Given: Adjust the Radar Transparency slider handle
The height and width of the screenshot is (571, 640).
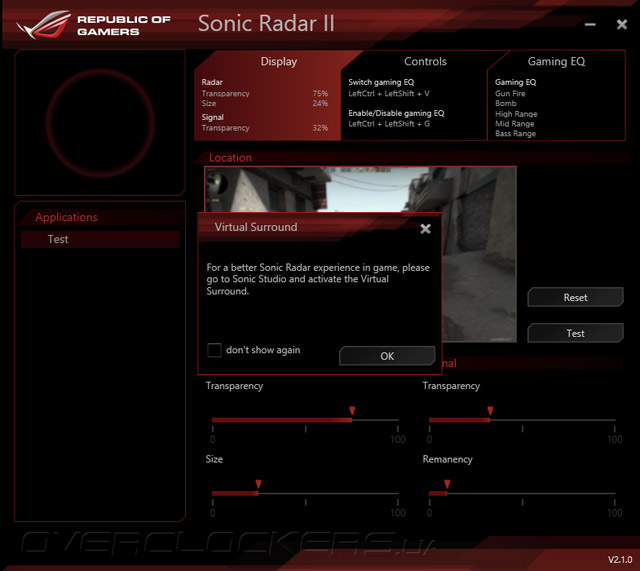Looking at the screenshot, I should click(352, 411).
